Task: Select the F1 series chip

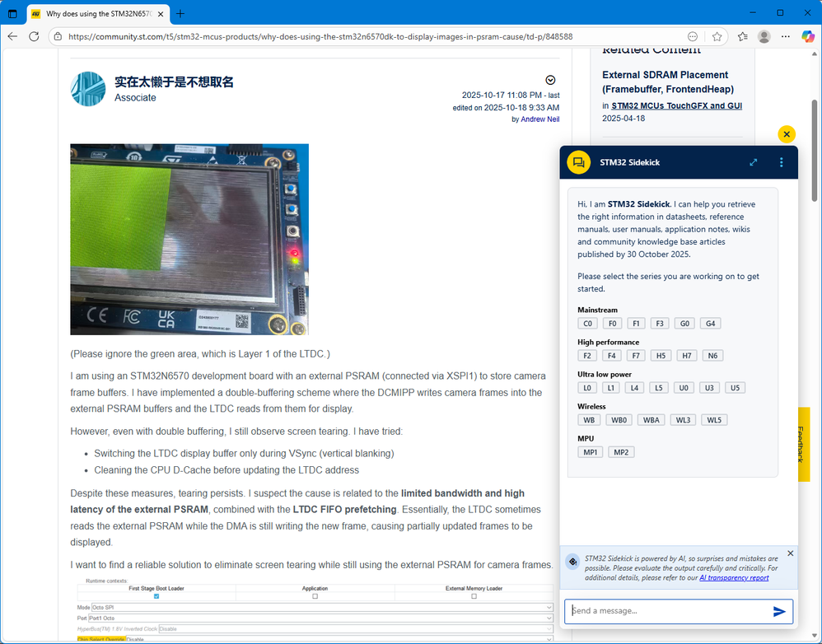Action: tap(636, 324)
